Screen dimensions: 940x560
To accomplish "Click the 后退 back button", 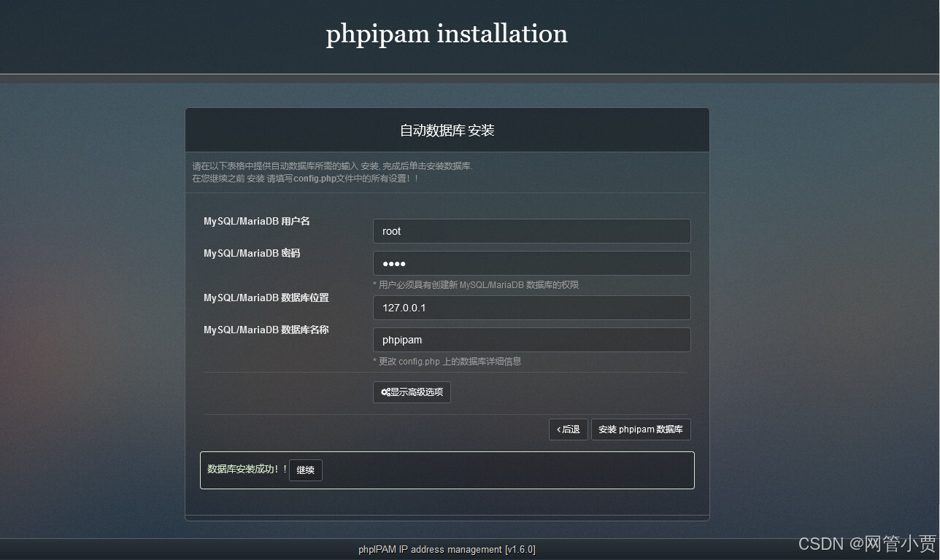I will point(569,429).
